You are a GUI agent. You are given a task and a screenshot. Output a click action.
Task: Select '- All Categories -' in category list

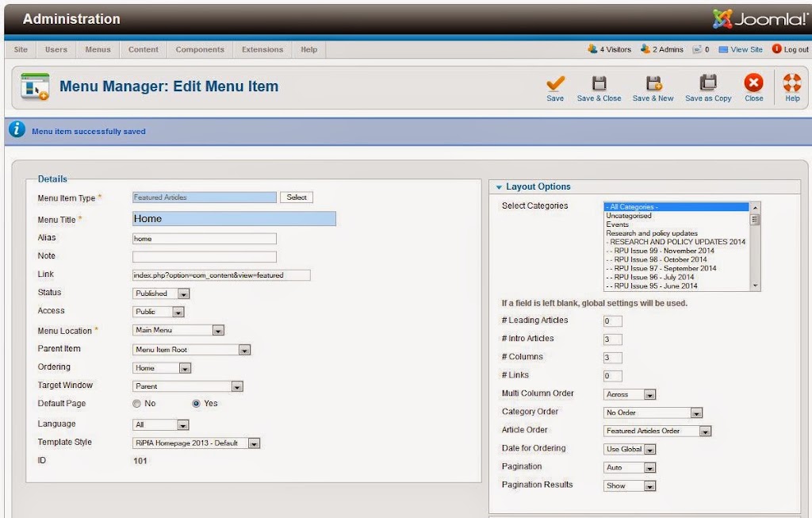tap(676, 207)
